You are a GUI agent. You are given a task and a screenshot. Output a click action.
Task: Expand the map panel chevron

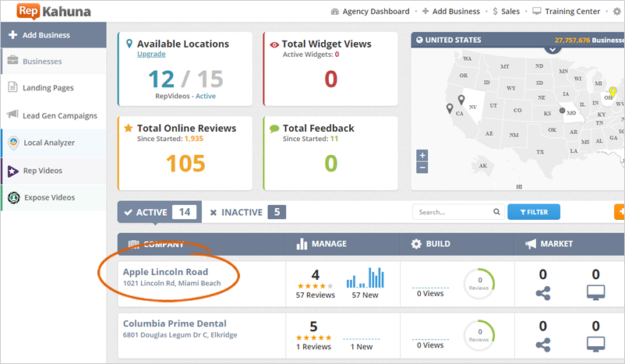553,48
